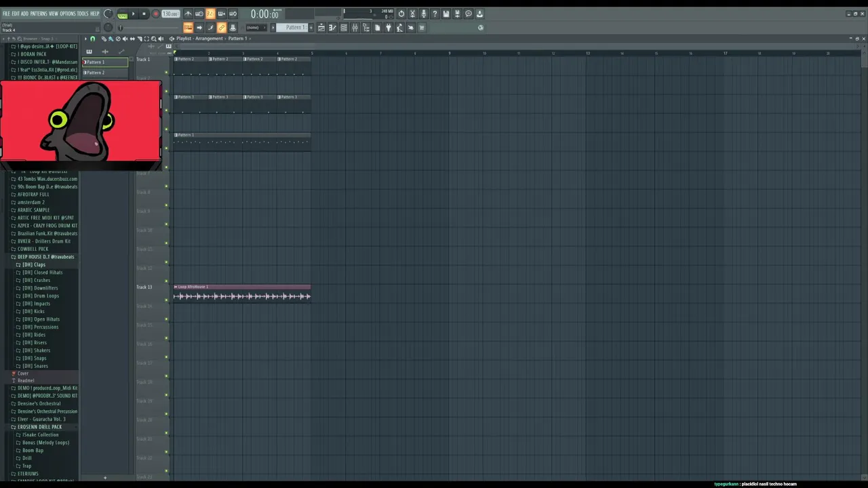Image resolution: width=868 pixels, height=488 pixels.
Task: Click the Stop transport button
Action: click(x=144, y=14)
